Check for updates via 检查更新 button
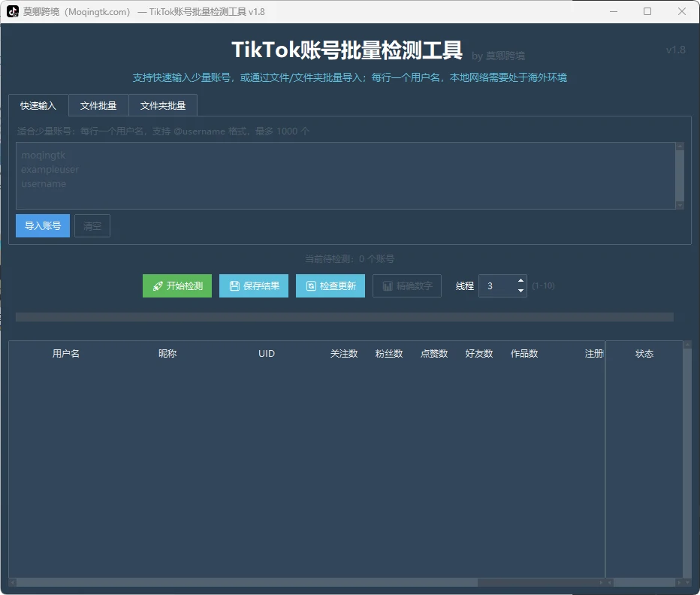 330,286
